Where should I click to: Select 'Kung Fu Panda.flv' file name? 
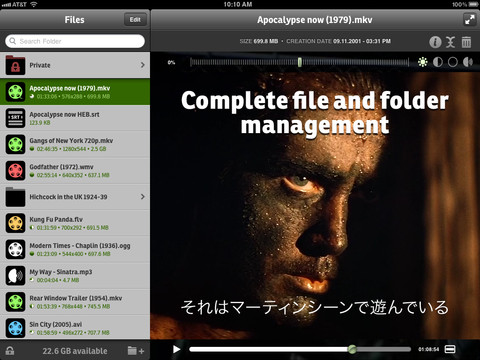point(56,219)
